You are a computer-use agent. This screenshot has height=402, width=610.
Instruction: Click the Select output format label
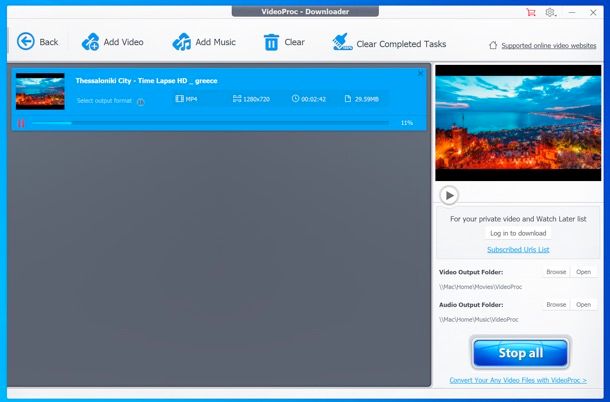[104, 101]
